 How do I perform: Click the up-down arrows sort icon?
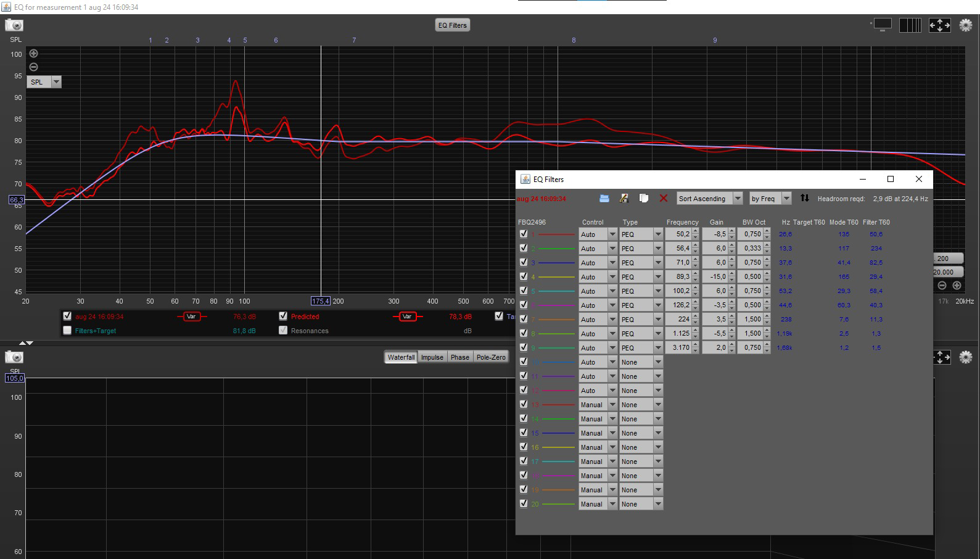point(805,198)
